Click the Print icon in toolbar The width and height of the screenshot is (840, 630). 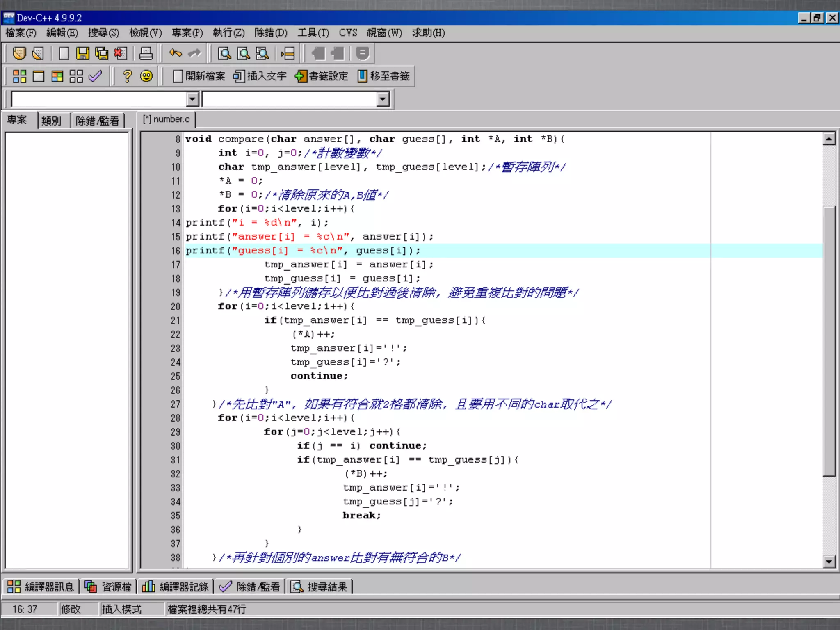point(146,53)
